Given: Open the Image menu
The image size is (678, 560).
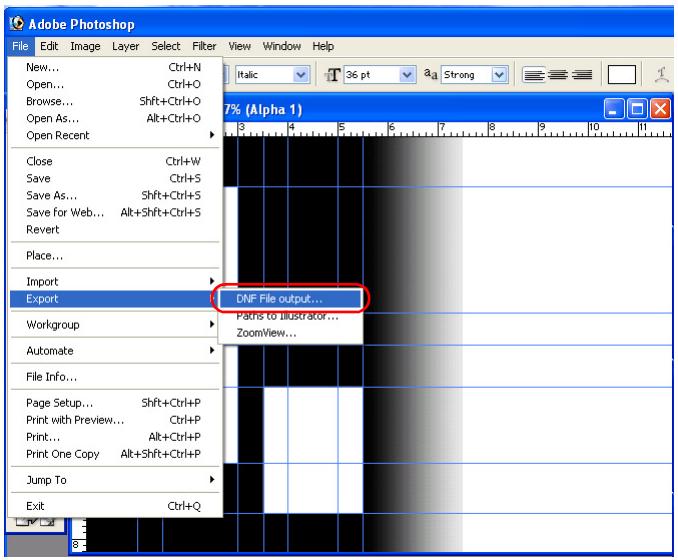Looking at the screenshot, I should (x=85, y=46).
